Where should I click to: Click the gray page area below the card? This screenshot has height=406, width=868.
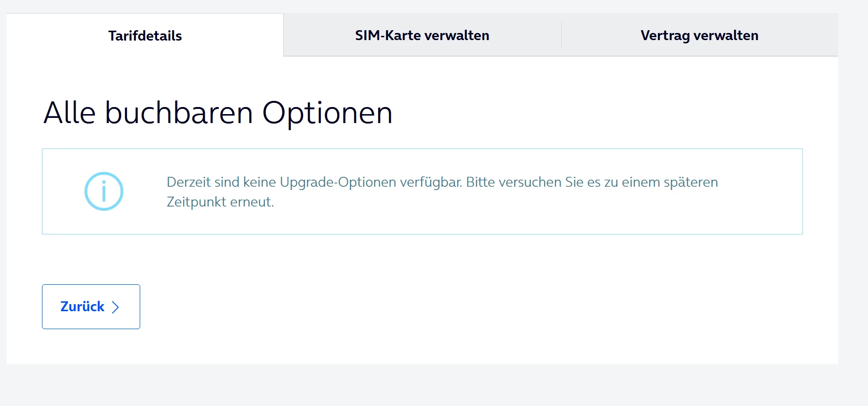(425, 384)
